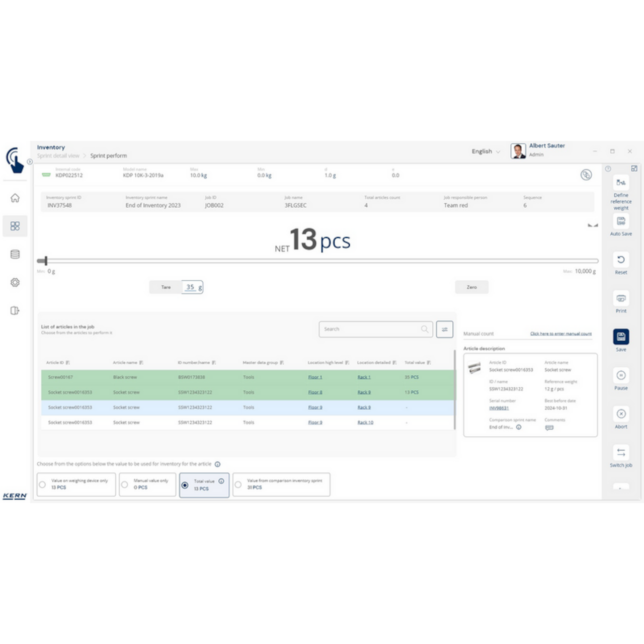Viewport: 644px width, 644px height.
Task: Abort the inventory sprint
Action: click(621, 415)
